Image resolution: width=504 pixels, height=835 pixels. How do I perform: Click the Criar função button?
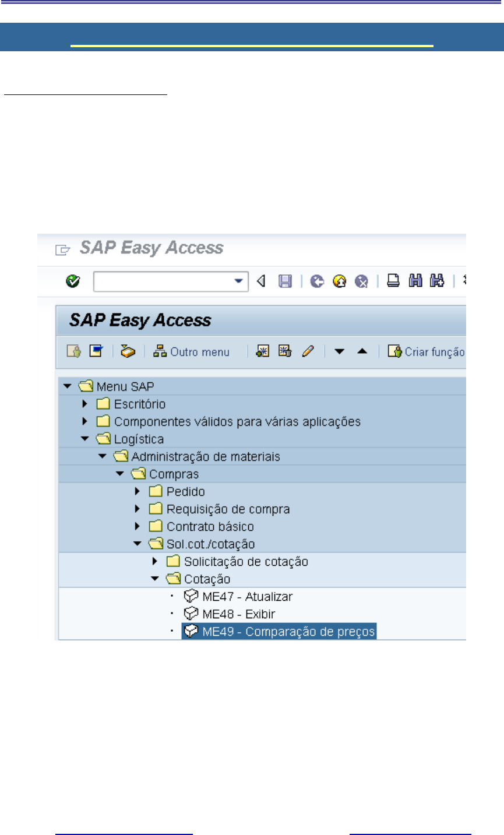427,352
